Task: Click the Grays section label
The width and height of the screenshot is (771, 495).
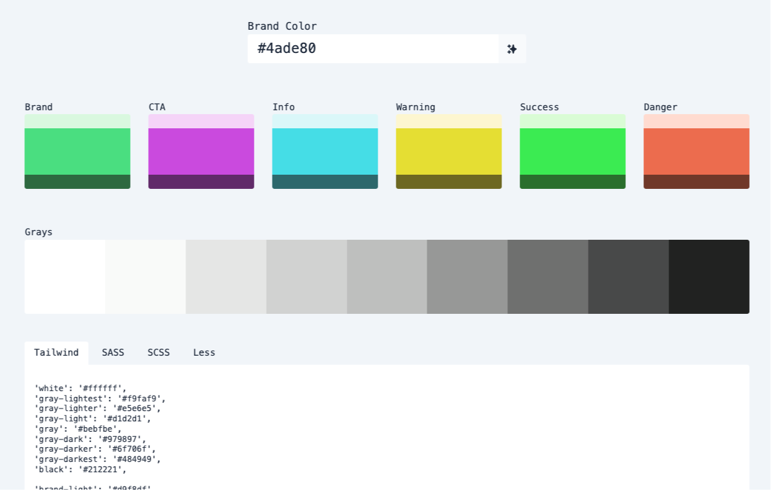Action: coord(38,232)
